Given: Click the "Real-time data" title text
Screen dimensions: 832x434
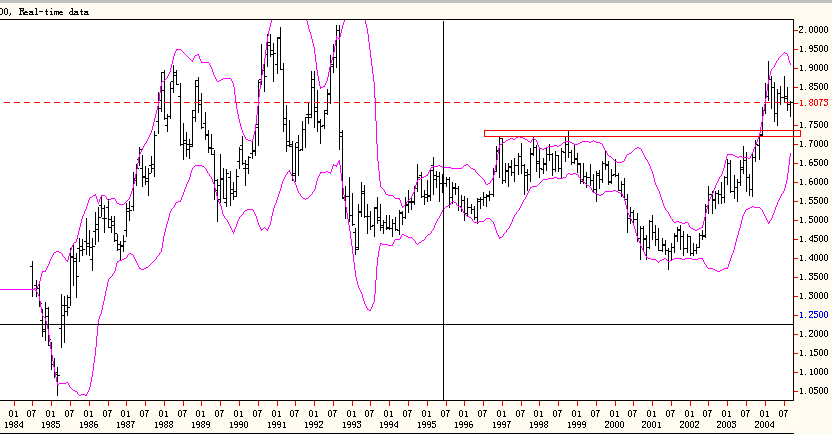Looking at the screenshot, I should point(54,12).
